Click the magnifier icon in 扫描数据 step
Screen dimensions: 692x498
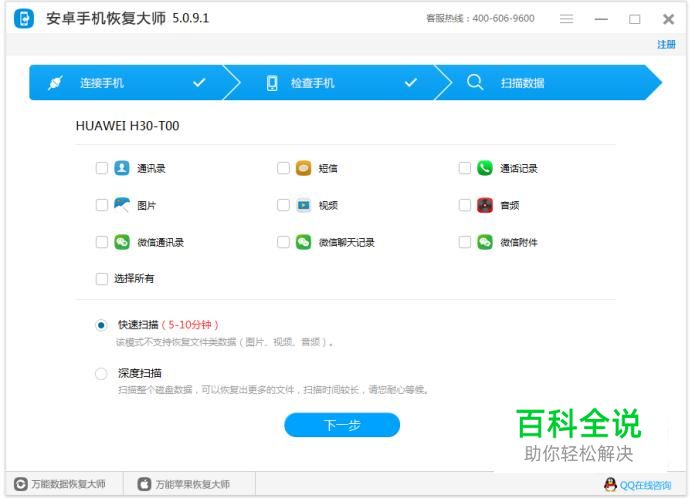(475, 82)
